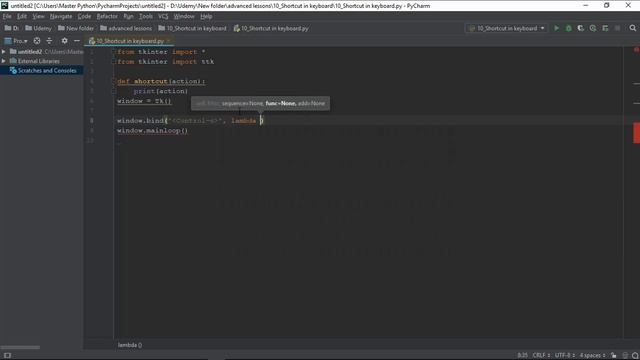Select the External Libraries tree item
640x360 pixels.
(42, 61)
